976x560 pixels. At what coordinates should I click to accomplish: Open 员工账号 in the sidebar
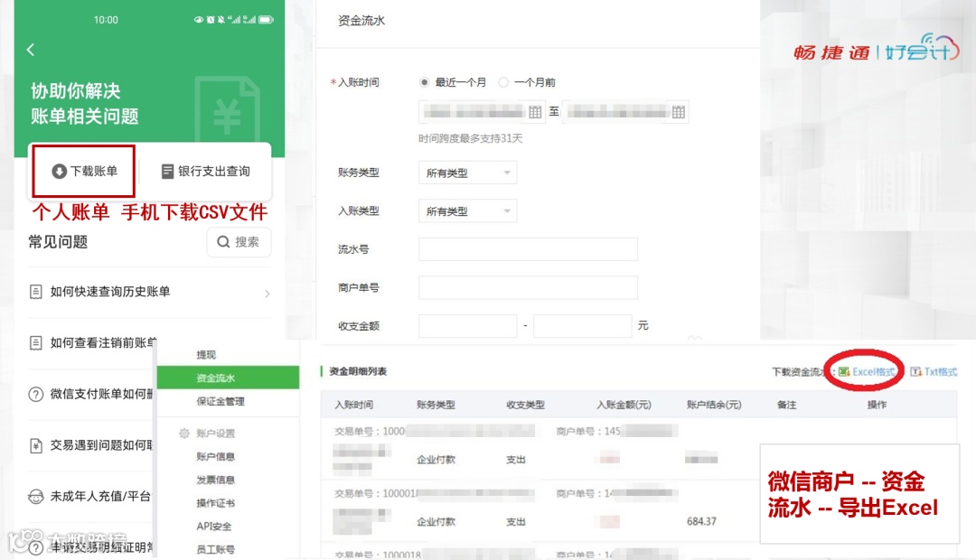tap(215, 549)
